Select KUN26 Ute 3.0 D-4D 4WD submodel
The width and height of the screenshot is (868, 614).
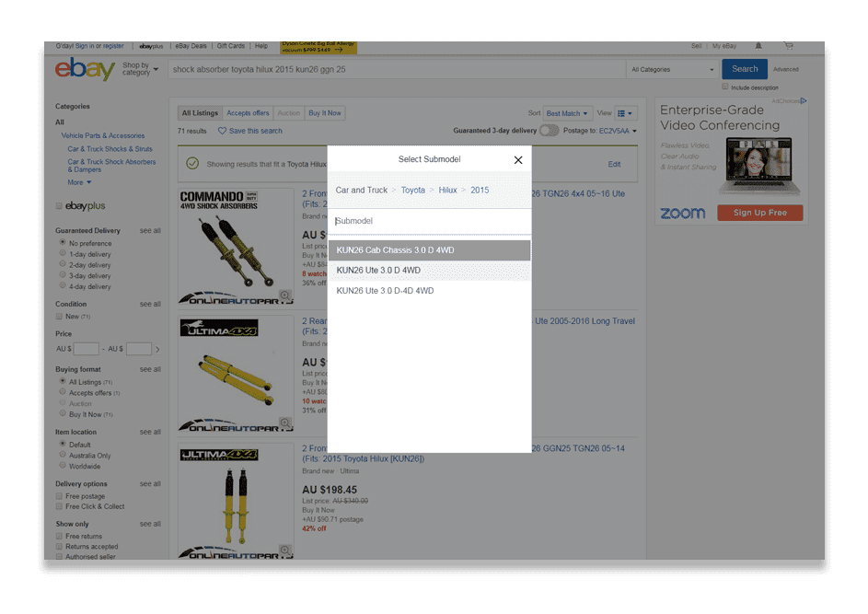pos(430,291)
